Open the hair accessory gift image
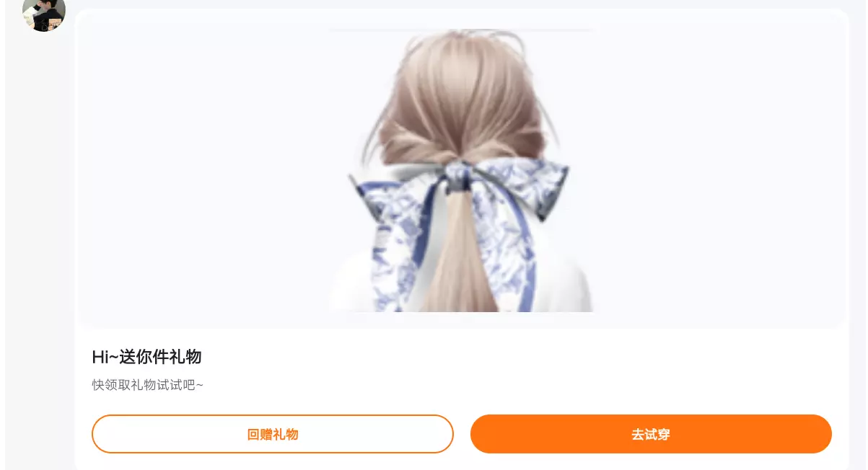868x470 pixels. [461, 170]
